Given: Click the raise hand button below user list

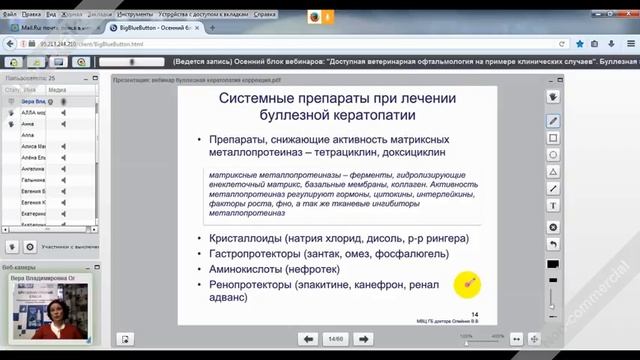Looking at the screenshot, I should tap(12, 247).
